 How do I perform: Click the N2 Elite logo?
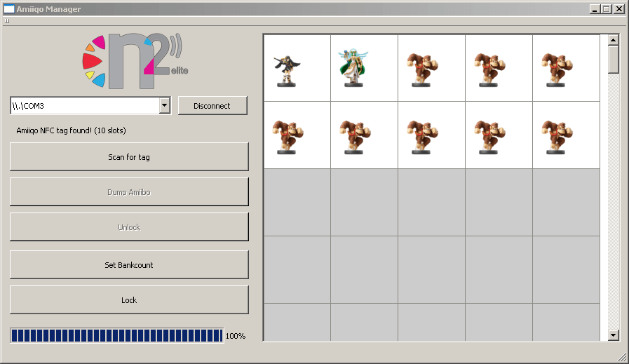(x=135, y=60)
